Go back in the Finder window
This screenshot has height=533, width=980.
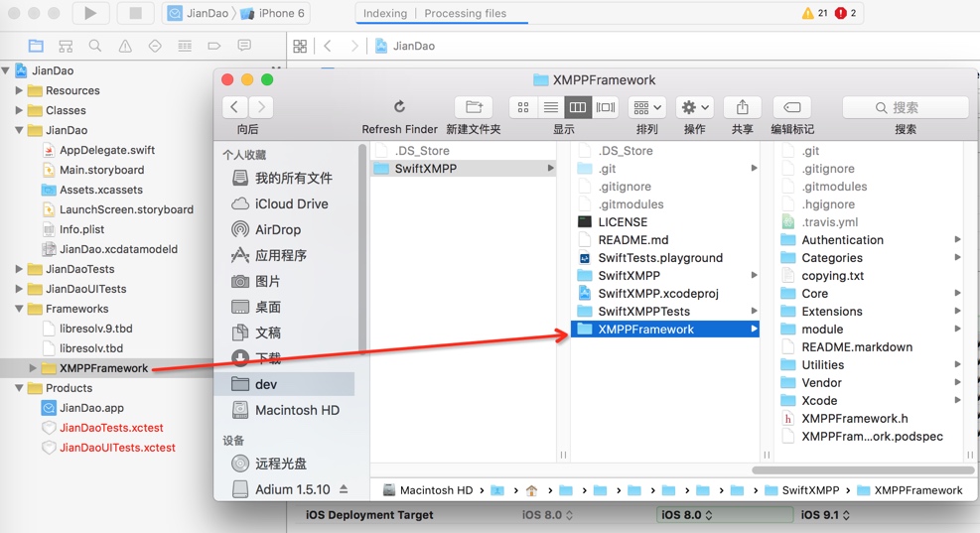click(234, 107)
